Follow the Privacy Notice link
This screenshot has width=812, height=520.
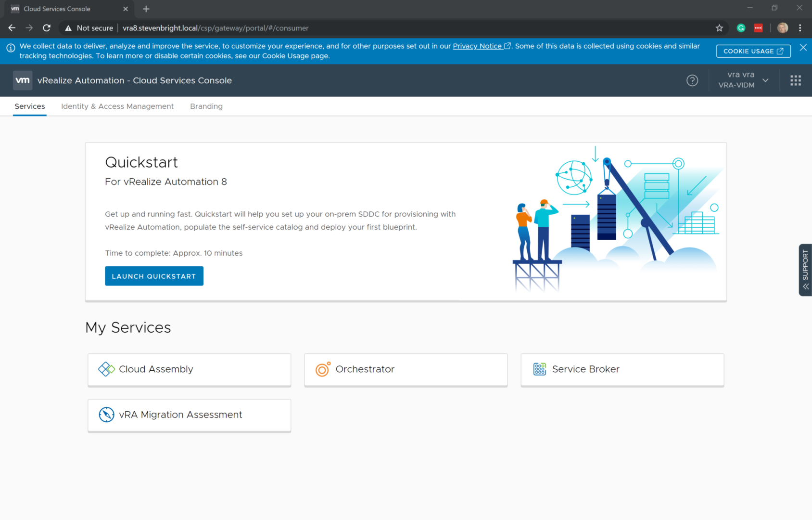[x=477, y=46]
